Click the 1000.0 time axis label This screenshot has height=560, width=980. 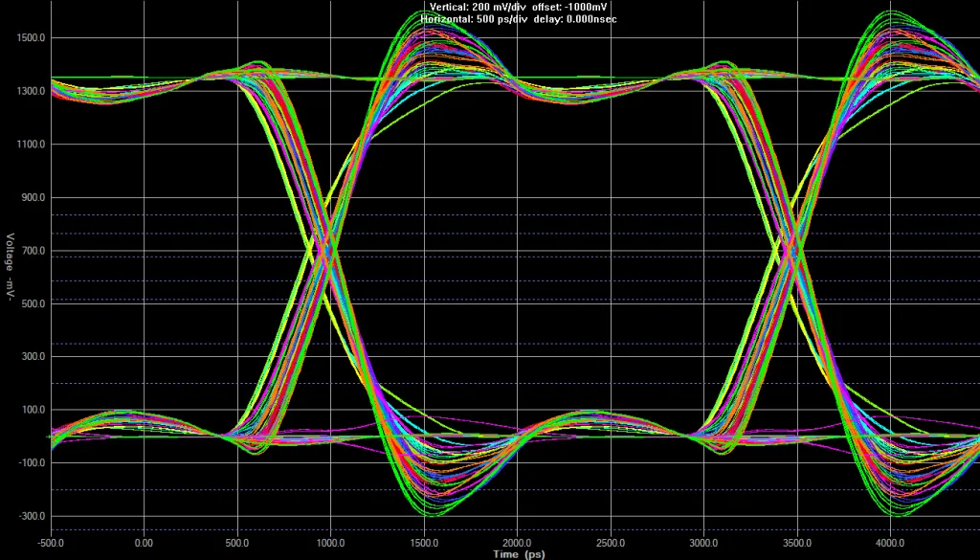(x=330, y=543)
